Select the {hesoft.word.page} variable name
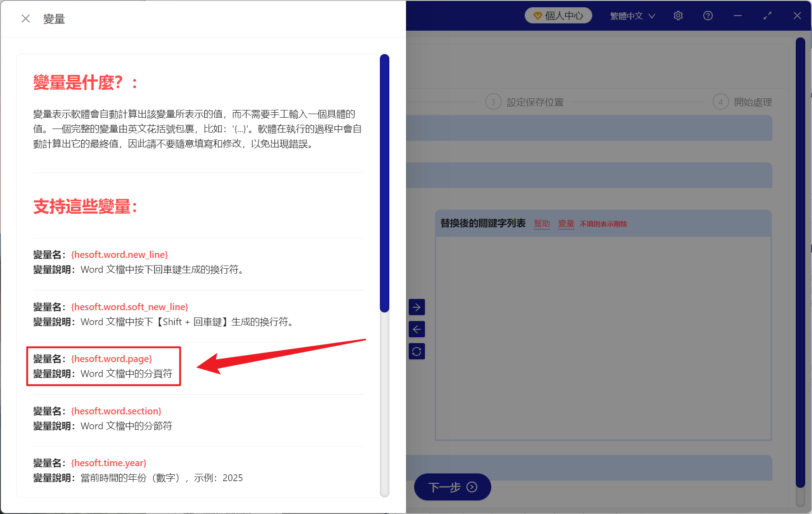 click(111, 358)
